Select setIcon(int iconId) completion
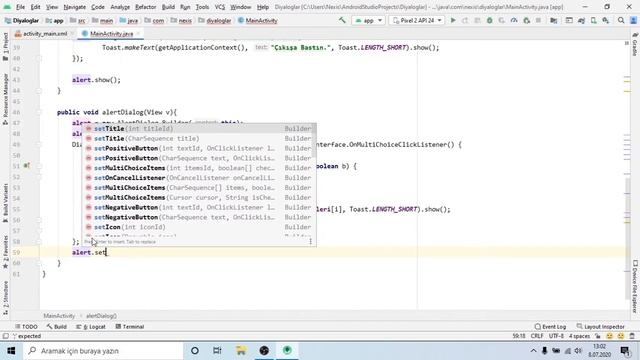640x360 pixels. pos(198,227)
